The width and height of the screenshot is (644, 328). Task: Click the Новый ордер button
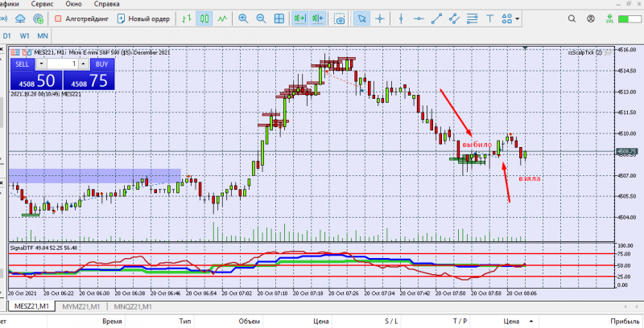click(143, 18)
